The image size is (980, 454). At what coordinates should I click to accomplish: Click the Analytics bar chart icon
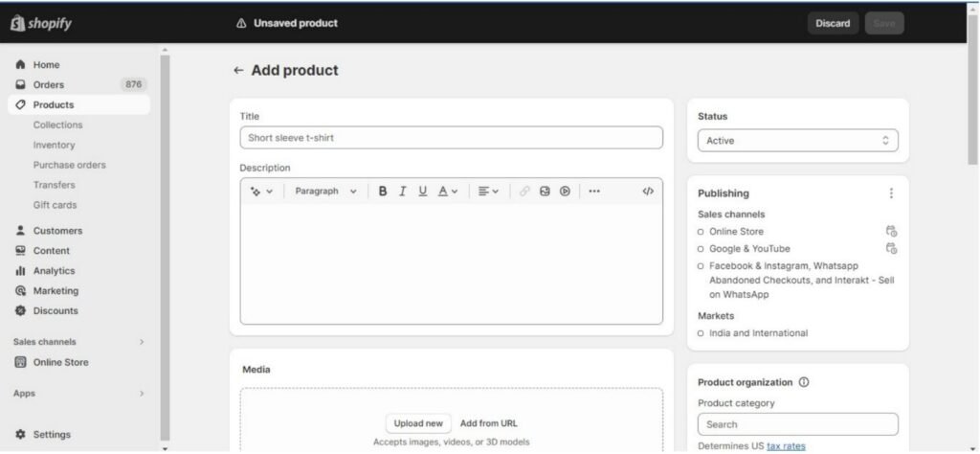21,270
